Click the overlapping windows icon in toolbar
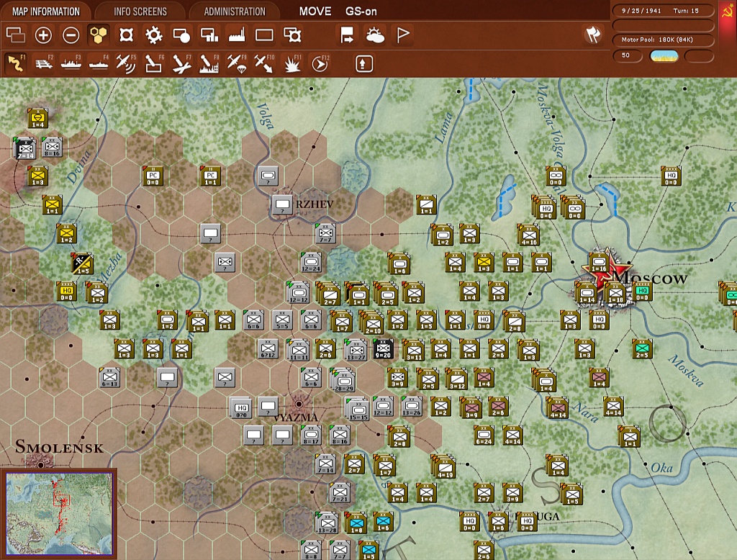 click(x=16, y=35)
